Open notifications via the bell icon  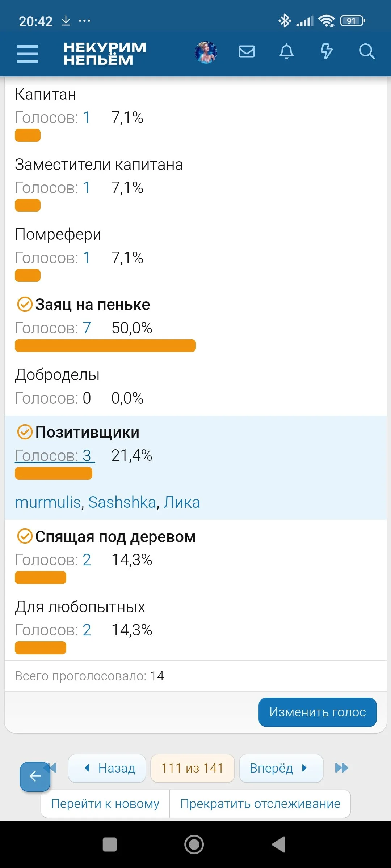coord(286,52)
